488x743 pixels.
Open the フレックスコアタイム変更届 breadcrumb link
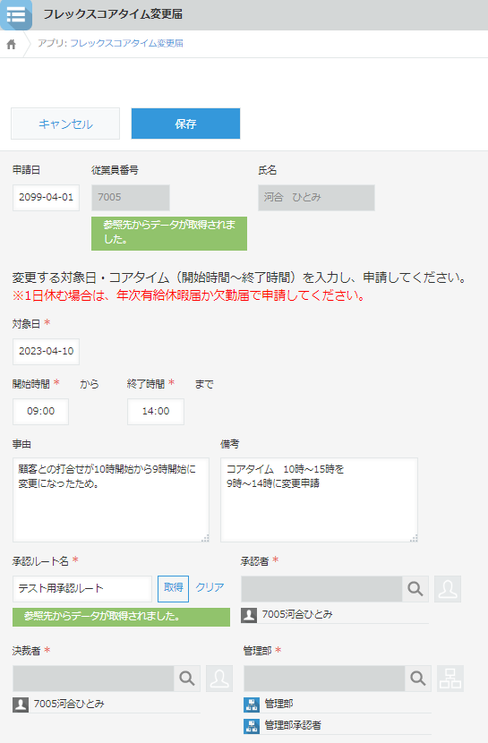127,43
